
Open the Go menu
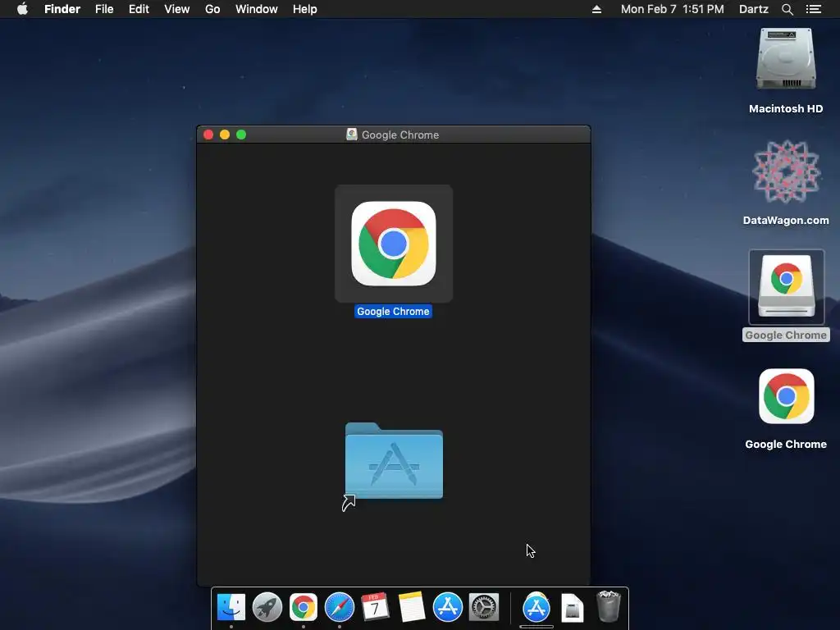tap(212, 9)
